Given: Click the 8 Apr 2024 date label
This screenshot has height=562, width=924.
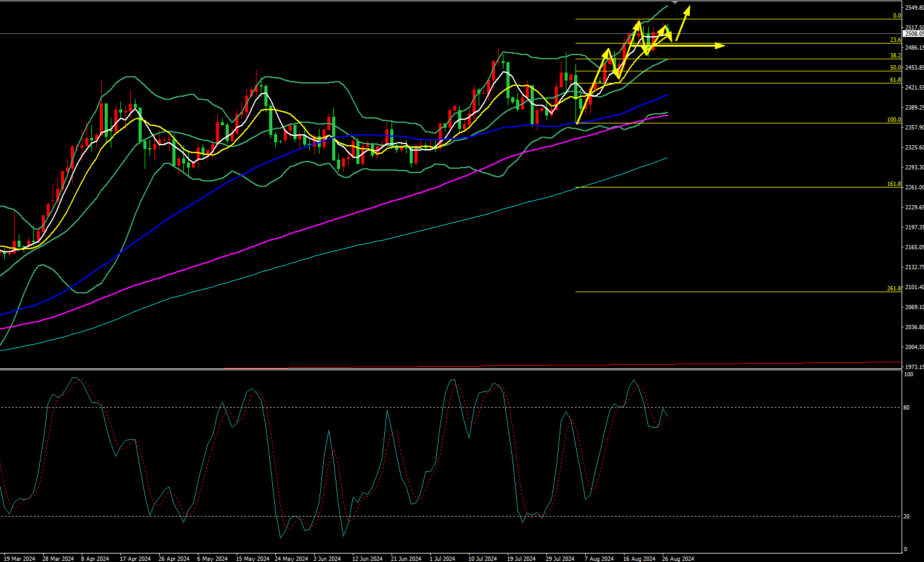Looking at the screenshot, I should [x=95, y=559].
